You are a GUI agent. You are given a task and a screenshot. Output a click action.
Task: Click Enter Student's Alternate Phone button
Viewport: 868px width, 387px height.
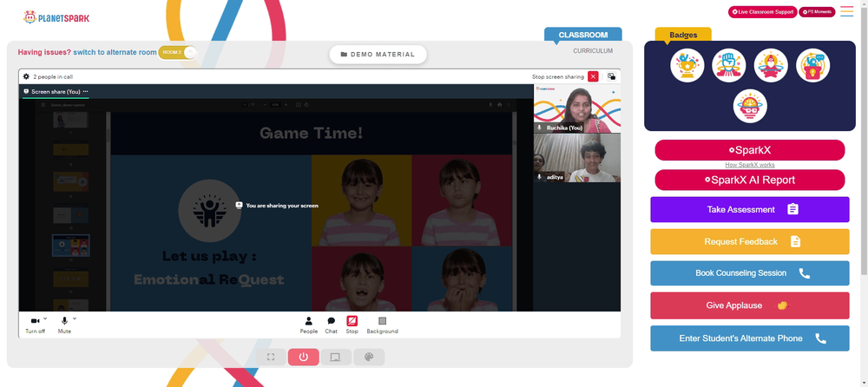point(750,338)
